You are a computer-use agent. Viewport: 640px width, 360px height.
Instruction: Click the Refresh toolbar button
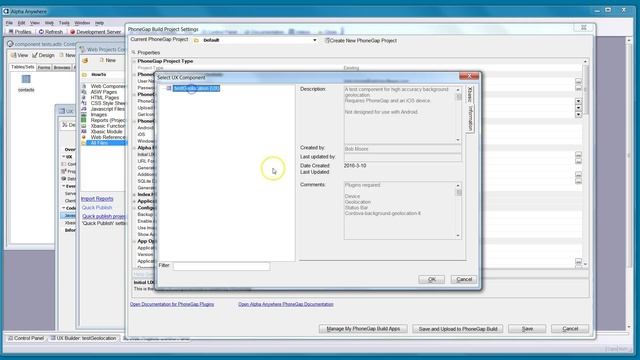pos(51,31)
